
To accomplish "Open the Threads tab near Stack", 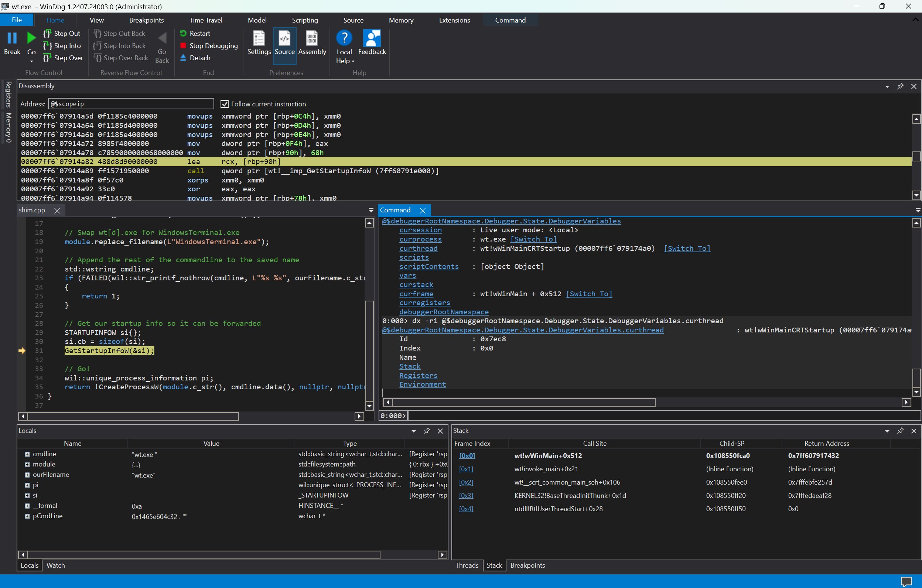I will [x=467, y=565].
